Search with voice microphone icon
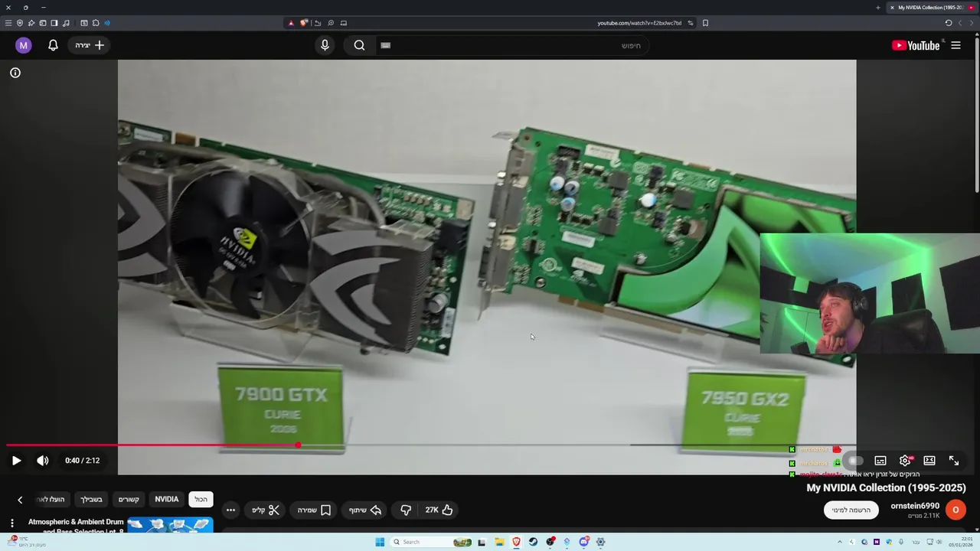Viewport: 980px width, 551px height. 325,45
